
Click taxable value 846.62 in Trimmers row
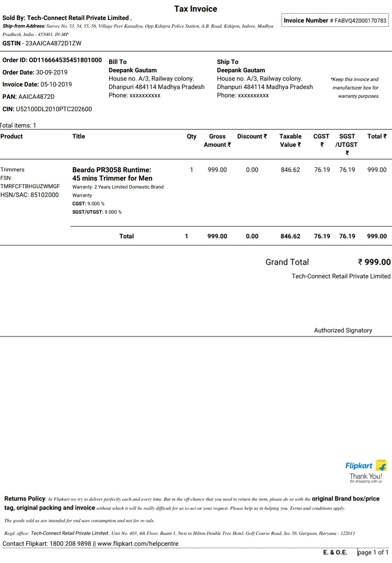[x=290, y=170]
